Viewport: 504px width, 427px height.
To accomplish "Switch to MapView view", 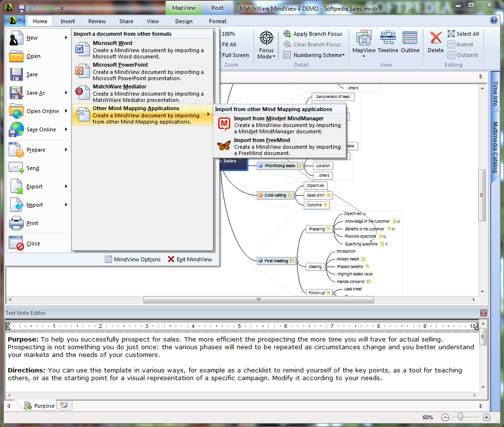I will pos(364,43).
